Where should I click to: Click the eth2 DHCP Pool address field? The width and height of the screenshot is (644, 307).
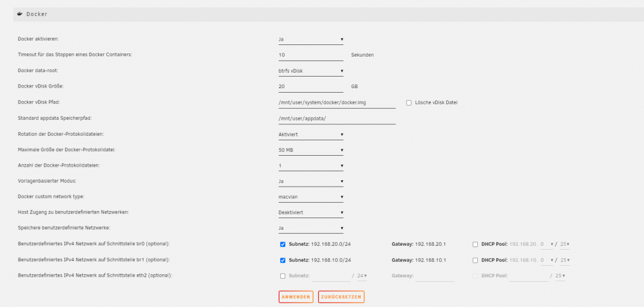[x=529, y=276]
